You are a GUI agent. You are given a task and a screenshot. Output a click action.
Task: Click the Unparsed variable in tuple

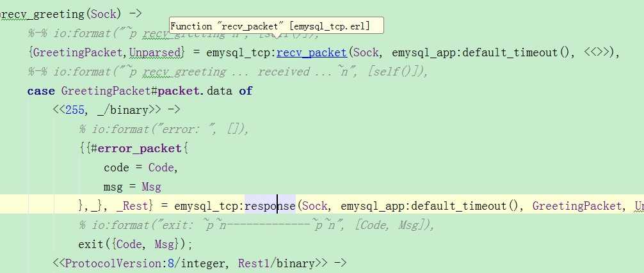pos(155,52)
